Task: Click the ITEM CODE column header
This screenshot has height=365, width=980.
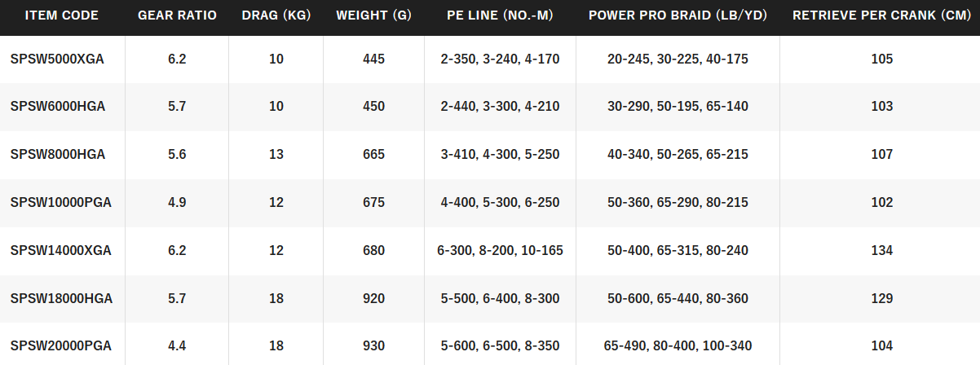Action: click(62, 15)
